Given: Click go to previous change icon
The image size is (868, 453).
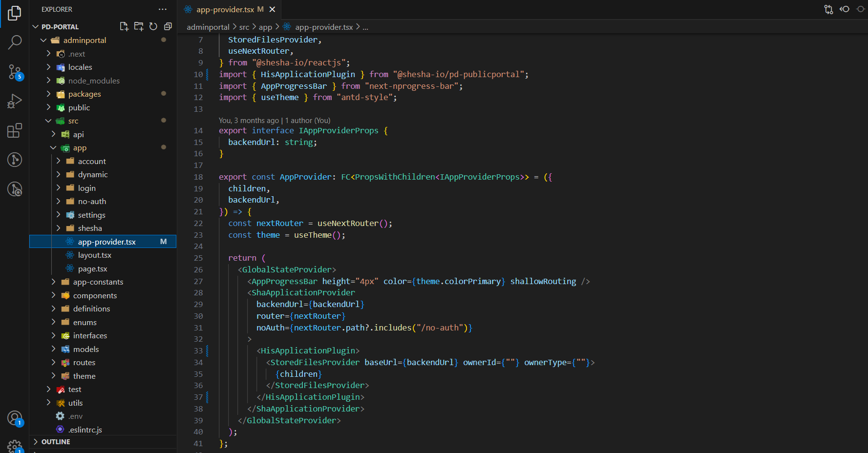Looking at the screenshot, I should (845, 9).
